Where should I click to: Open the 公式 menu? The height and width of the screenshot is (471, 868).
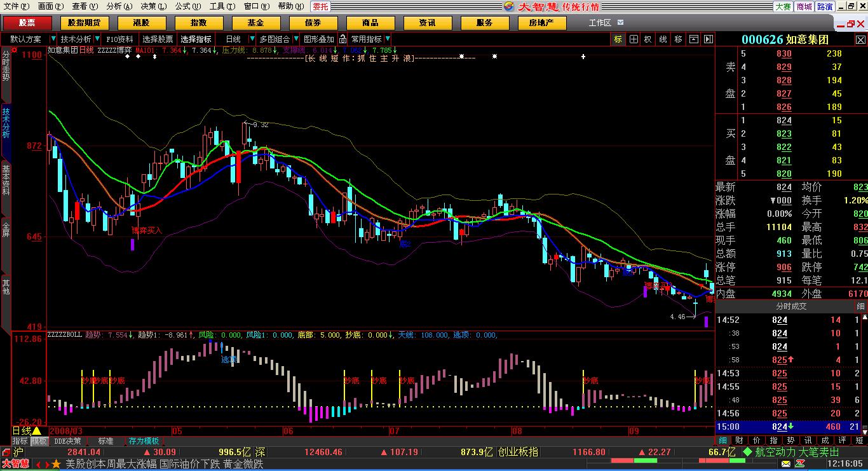click(x=186, y=6)
